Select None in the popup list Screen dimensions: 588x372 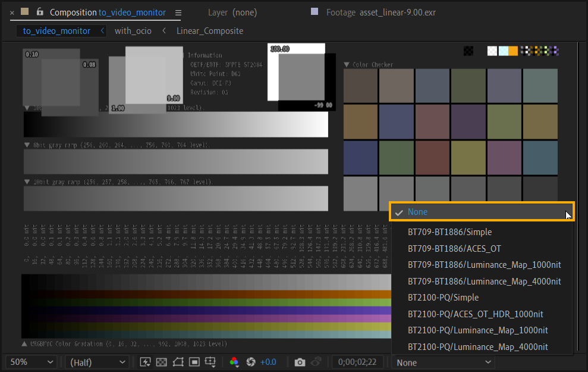(x=482, y=212)
